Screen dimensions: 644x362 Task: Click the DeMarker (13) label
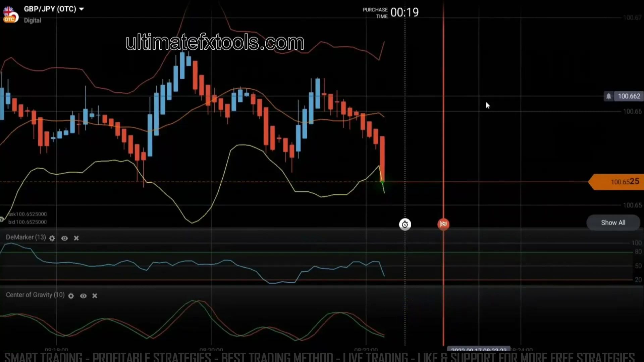point(26,237)
